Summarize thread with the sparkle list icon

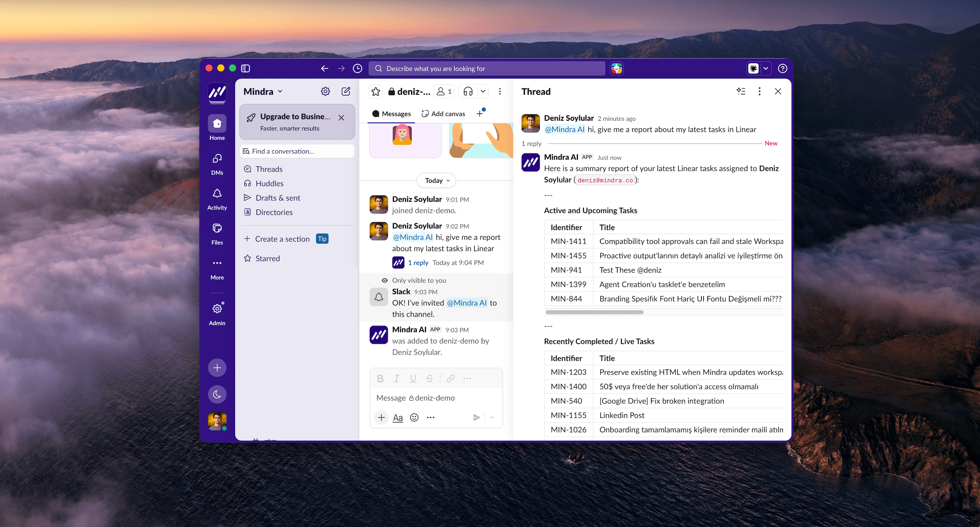[741, 91]
